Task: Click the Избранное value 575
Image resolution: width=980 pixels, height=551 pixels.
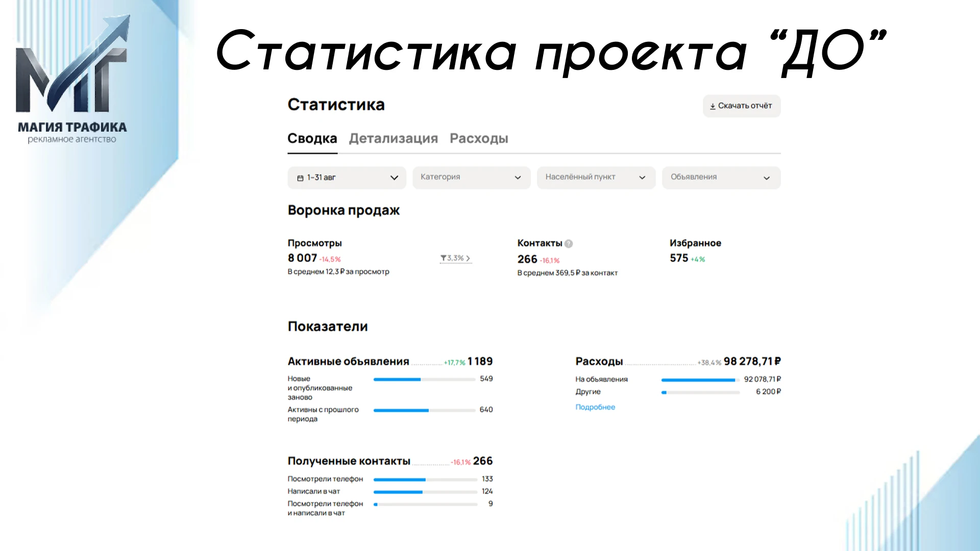Action: tap(679, 258)
